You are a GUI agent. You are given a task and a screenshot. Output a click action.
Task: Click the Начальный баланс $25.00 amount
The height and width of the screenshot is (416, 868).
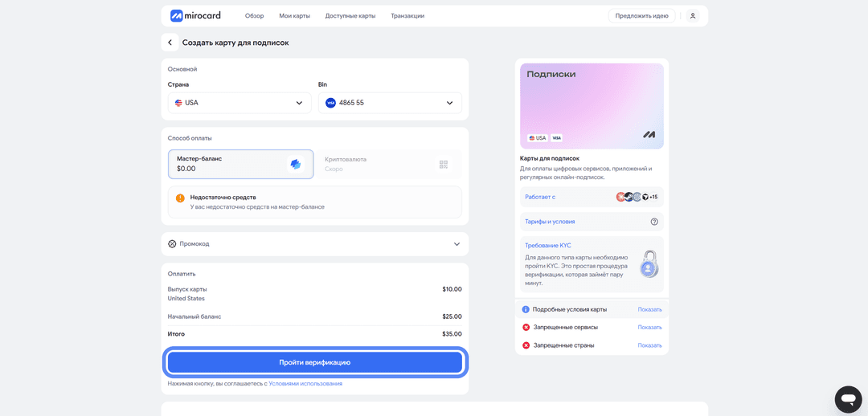click(452, 317)
